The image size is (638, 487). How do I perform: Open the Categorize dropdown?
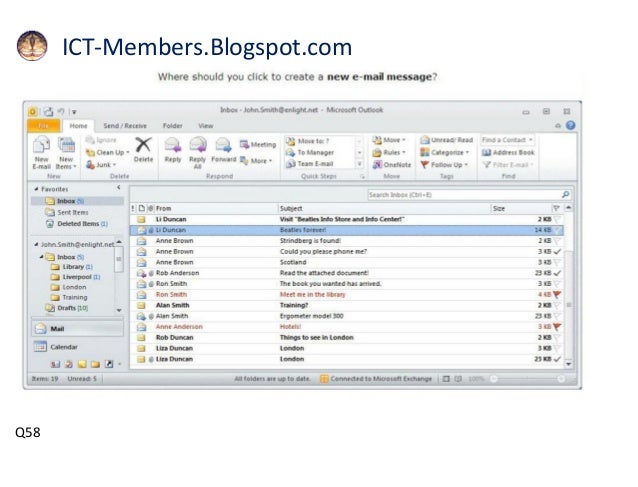point(445,152)
